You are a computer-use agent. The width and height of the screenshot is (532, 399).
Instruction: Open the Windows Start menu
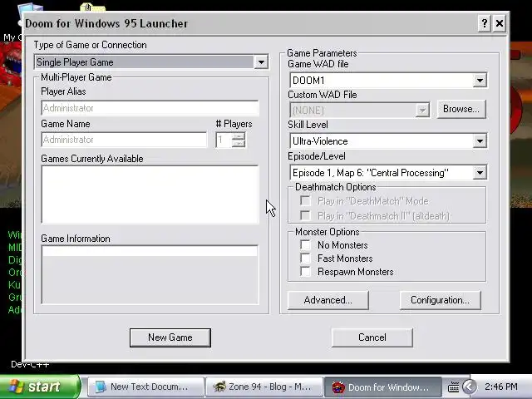40,387
